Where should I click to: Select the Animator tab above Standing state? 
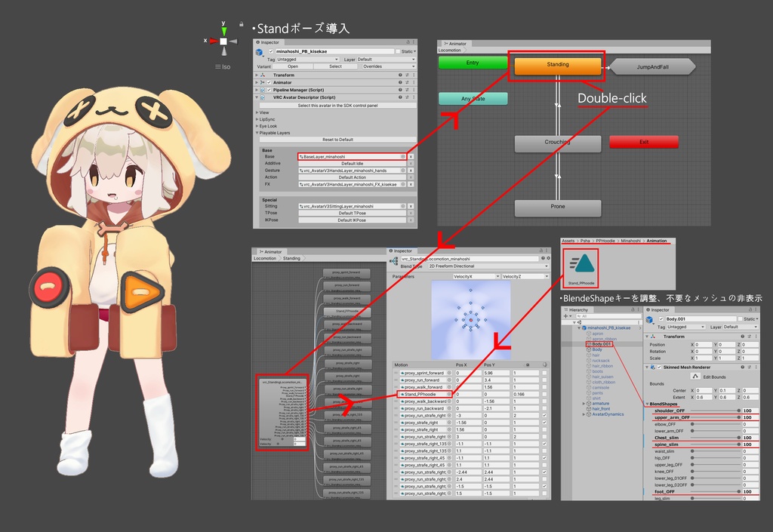(x=454, y=44)
